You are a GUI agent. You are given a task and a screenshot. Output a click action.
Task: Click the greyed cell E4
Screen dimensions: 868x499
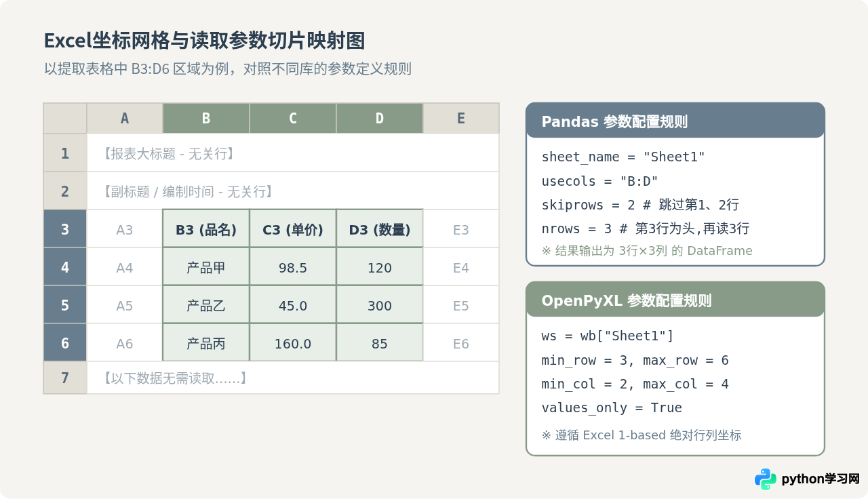pos(461,266)
